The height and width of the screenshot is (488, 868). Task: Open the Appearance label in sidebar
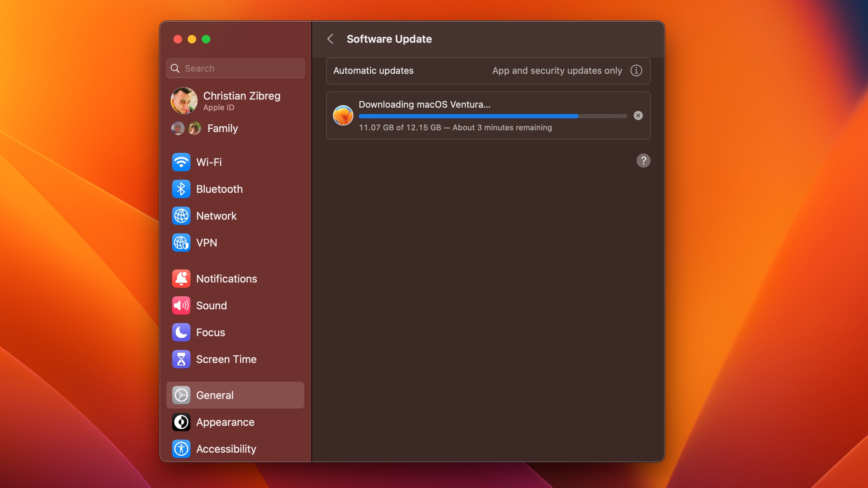(x=225, y=422)
